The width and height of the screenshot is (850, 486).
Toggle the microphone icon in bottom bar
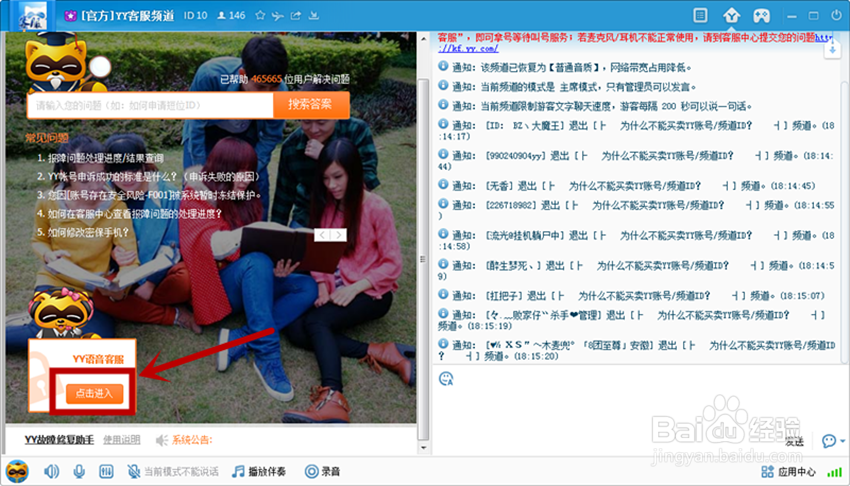79,471
